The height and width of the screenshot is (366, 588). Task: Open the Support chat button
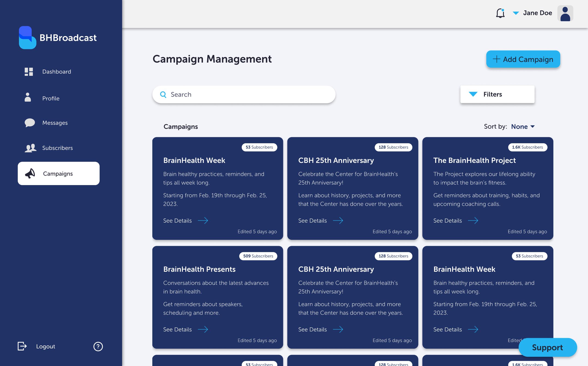click(x=547, y=347)
